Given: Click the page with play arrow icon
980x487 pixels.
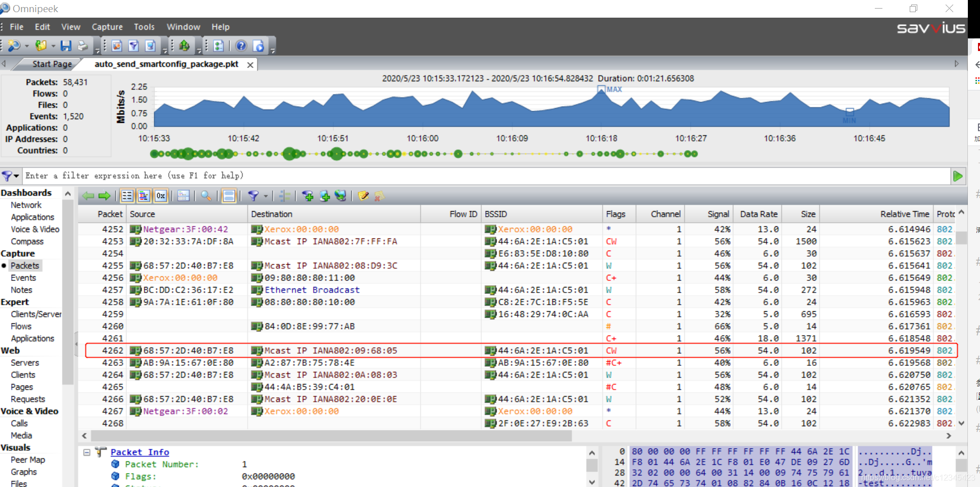Looking at the screenshot, I should tap(258, 46).
